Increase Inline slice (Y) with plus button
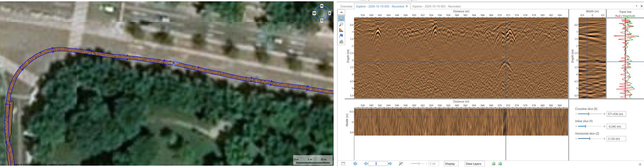The height and width of the screenshot is (167, 644). pyautogui.click(x=604, y=127)
